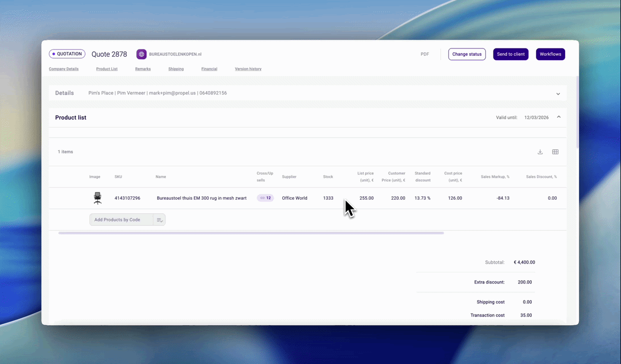Image resolution: width=621 pixels, height=364 pixels.
Task: Click the office chair product thumbnail
Action: pos(98,198)
